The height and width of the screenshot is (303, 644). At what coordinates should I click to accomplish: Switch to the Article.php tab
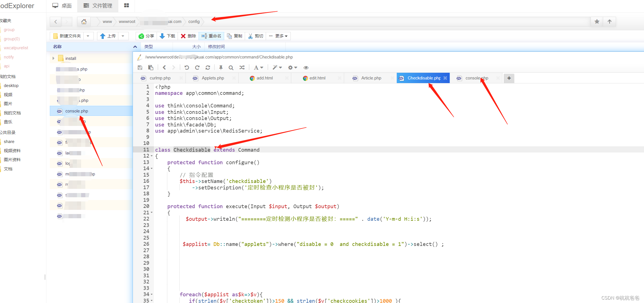coord(371,78)
